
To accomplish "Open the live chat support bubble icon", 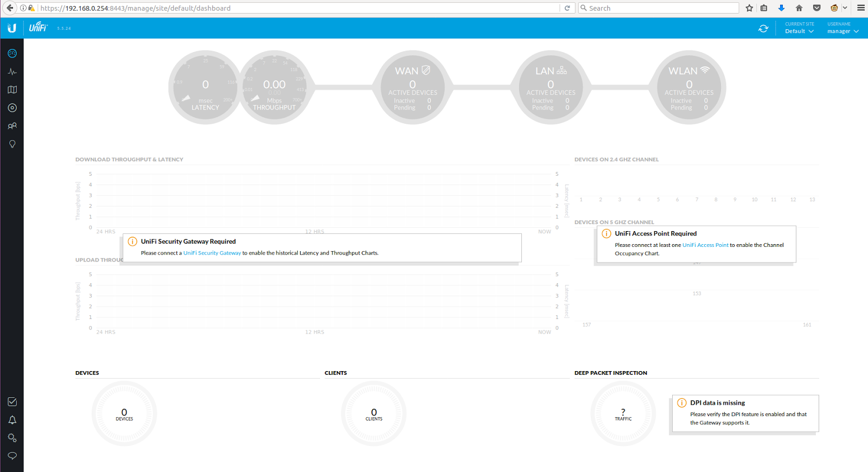I will [x=12, y=456].
